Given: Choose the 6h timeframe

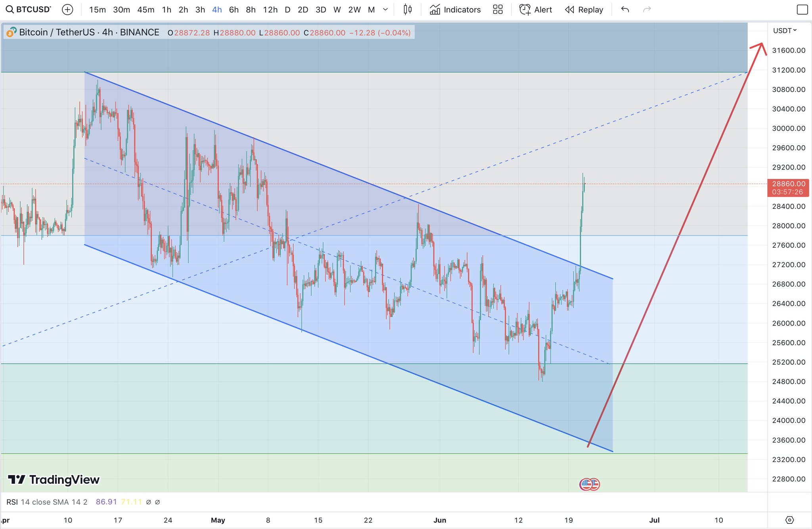Looking at the screenshot, I should (234, 10).
